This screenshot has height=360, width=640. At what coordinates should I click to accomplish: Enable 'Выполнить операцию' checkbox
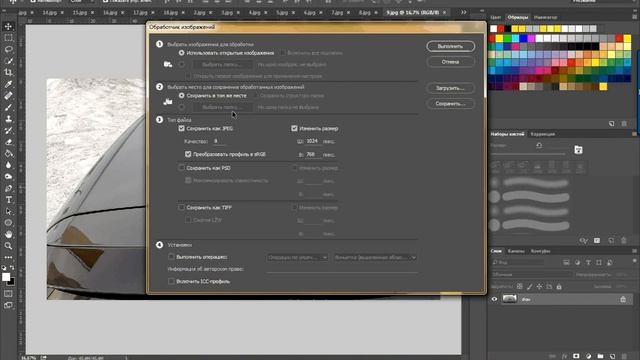point(171,257)
